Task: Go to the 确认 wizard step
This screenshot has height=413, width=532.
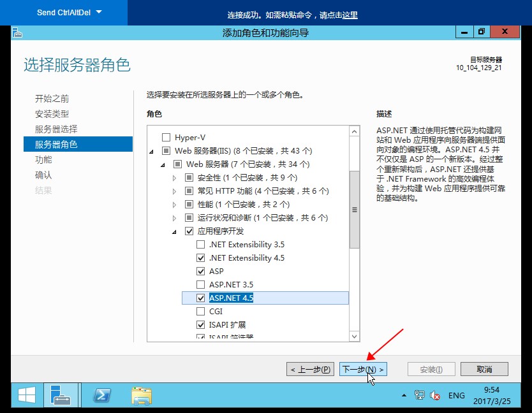Action: click(43, 175)
